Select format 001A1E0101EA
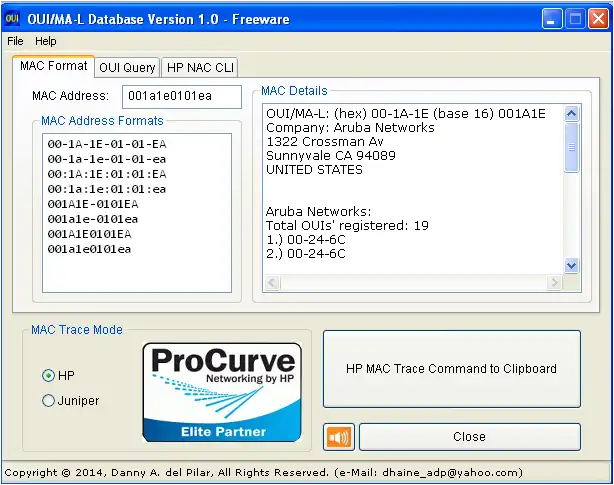The height and width of the screenshot is (485, 614). coord(89,234)
